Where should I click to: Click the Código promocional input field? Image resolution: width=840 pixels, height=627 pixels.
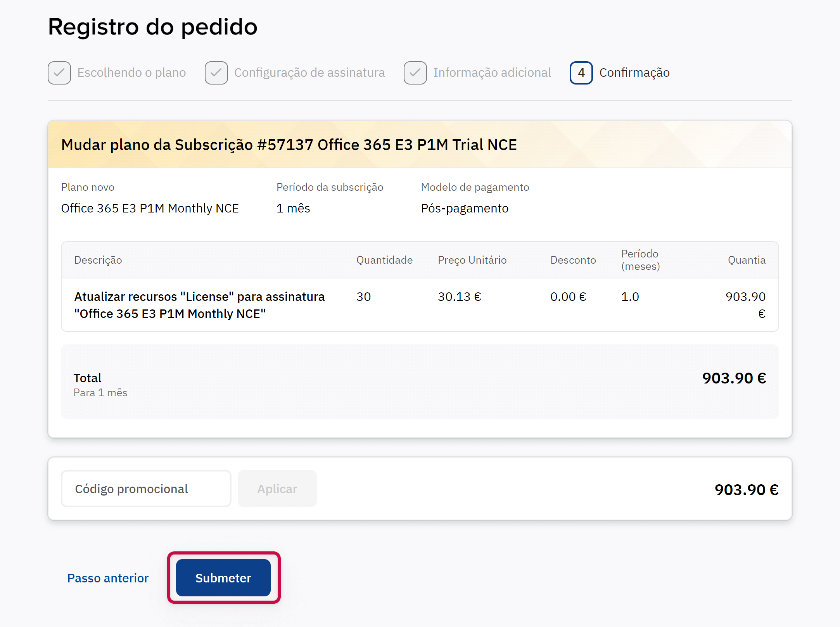146,489
